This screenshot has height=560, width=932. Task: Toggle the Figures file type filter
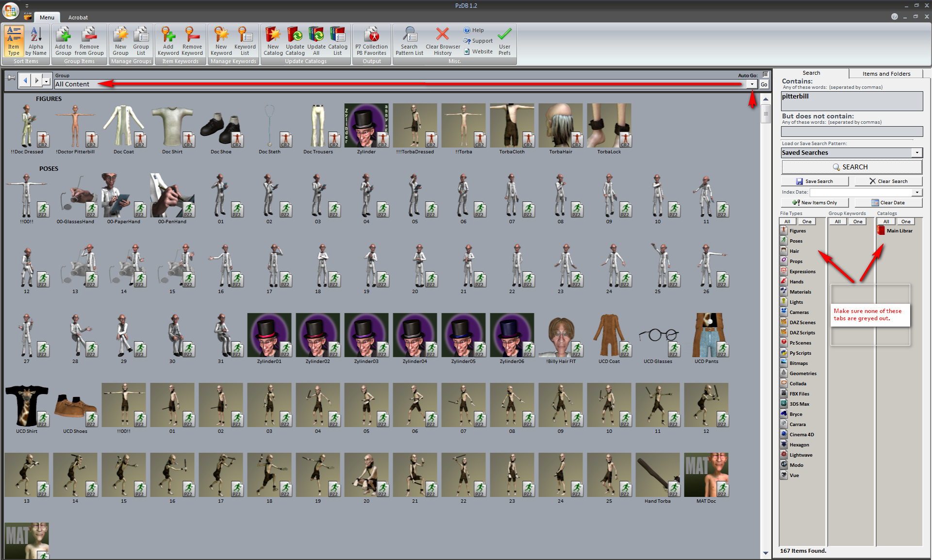coord(797,231)
